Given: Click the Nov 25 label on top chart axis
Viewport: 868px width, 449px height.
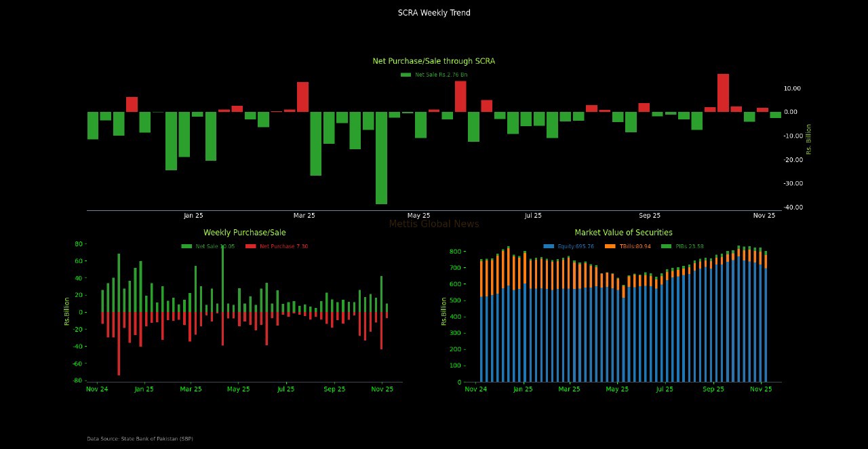Looking at the screenshot, I should [x=764, y=216].
